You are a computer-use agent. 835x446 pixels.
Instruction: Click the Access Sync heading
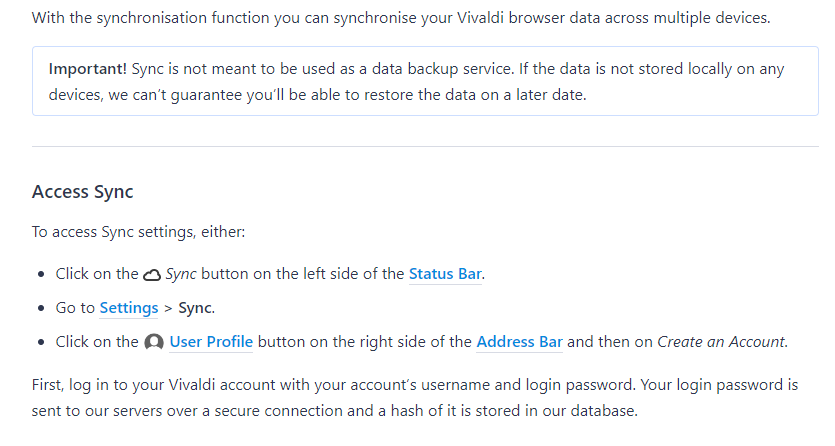[83, 192]
